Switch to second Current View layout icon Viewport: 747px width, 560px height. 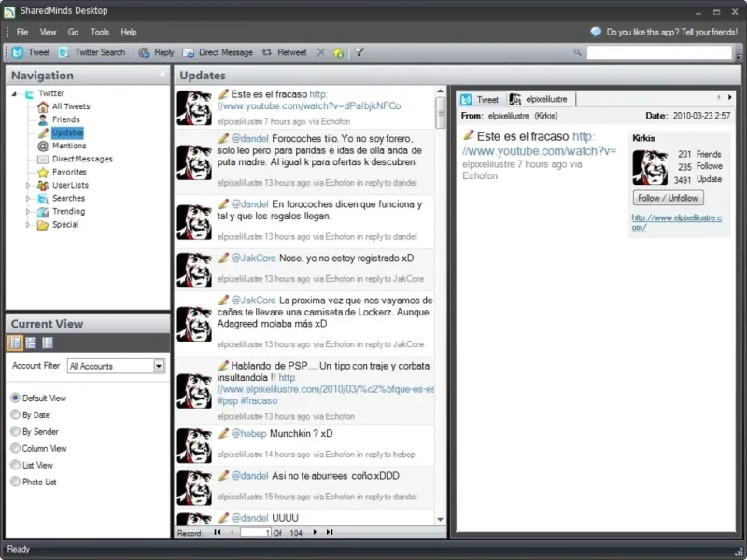click(x=31, y=343)
